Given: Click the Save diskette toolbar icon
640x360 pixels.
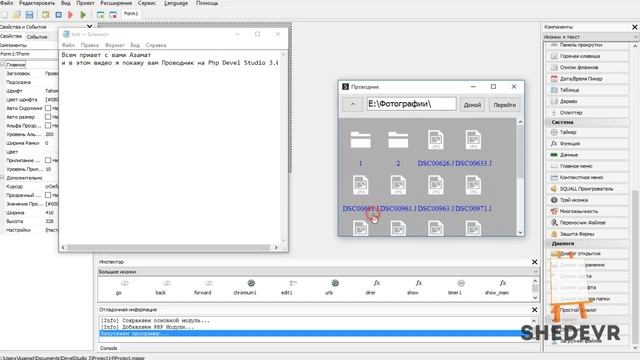Looking at the screenshot, I should click(29, 15).
